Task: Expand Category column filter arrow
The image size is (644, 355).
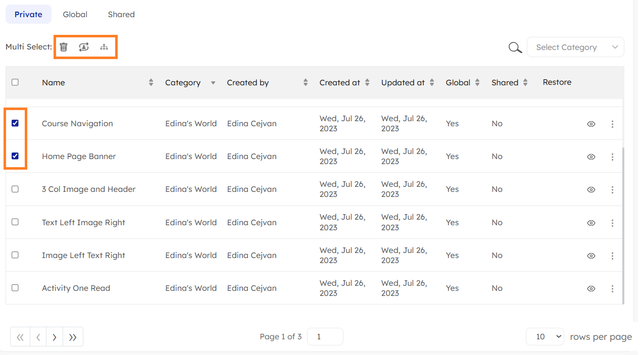Action: pyautogui.click(x=213, y=83)
